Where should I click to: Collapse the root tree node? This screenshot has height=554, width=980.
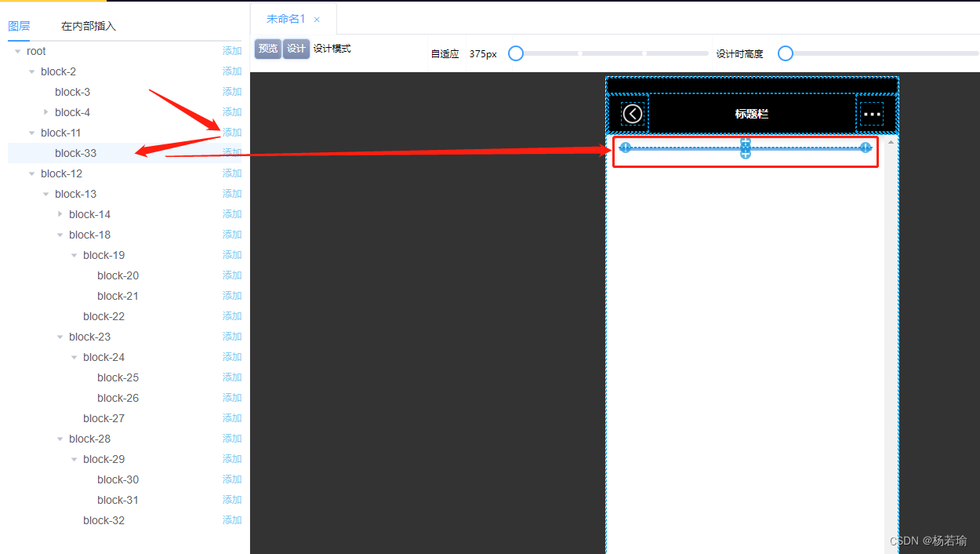coord(17,52)
